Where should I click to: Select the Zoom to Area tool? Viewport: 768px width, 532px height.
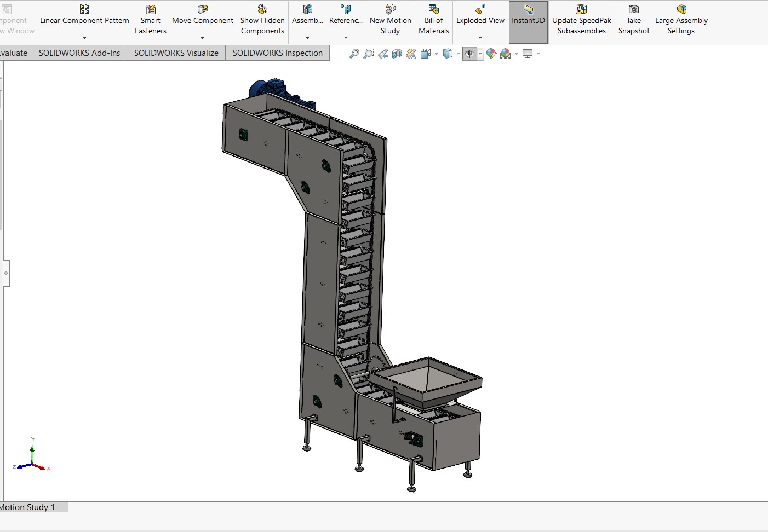[369, 54]
